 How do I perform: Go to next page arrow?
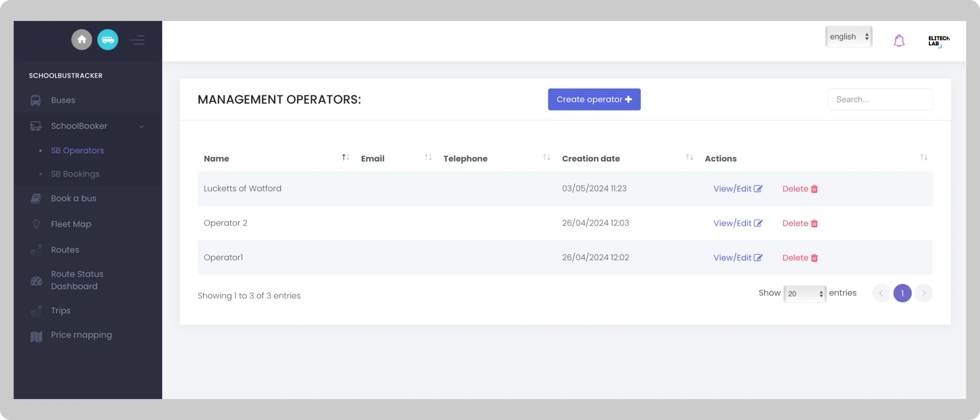pyautogui.click(x=924, y=293)
